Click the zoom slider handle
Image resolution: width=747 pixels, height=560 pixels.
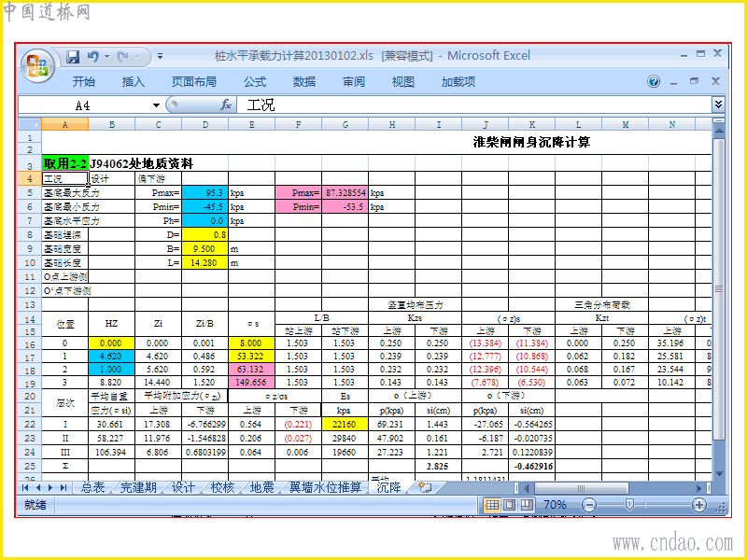point(629,505)
